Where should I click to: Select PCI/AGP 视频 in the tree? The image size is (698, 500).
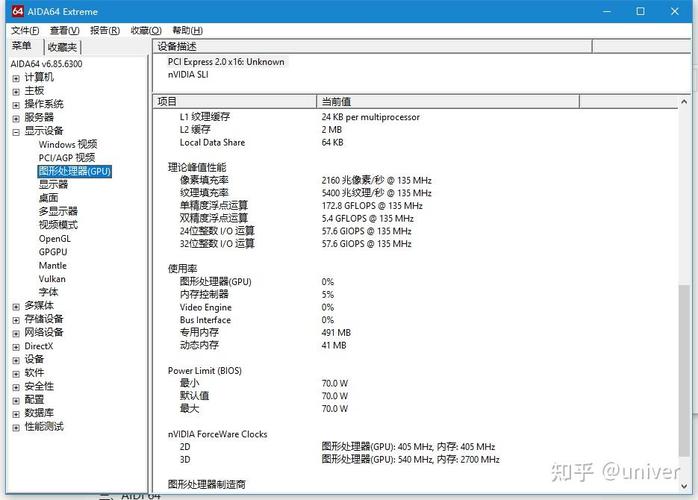click(67, 158)
